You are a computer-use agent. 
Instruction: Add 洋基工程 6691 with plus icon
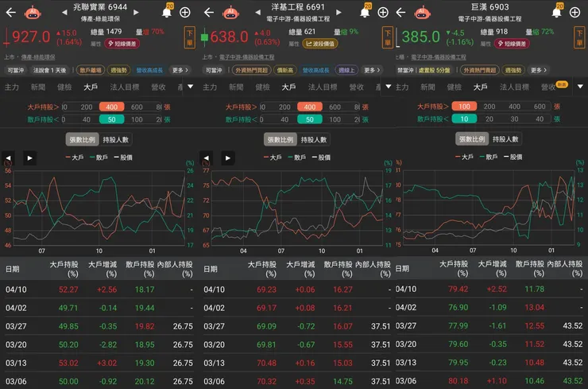pos(383,13)
